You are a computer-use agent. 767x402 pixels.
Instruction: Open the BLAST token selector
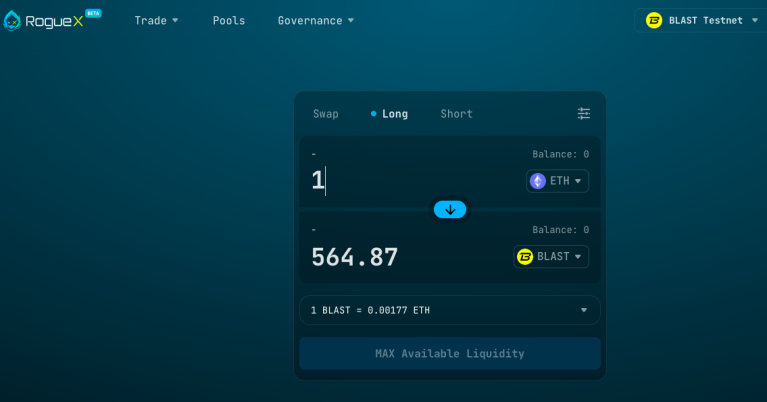tap(551, 257)
